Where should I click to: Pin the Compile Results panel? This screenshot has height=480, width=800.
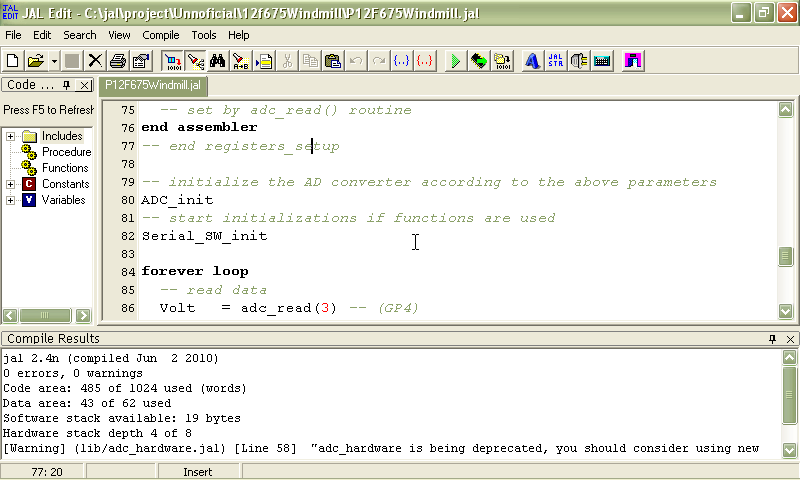pyautogui.click(x=772, y=339)
